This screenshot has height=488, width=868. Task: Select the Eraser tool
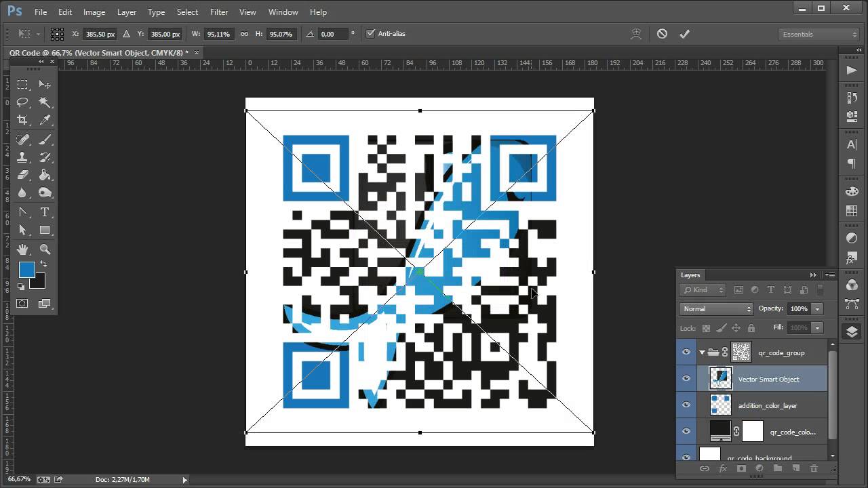22,175
